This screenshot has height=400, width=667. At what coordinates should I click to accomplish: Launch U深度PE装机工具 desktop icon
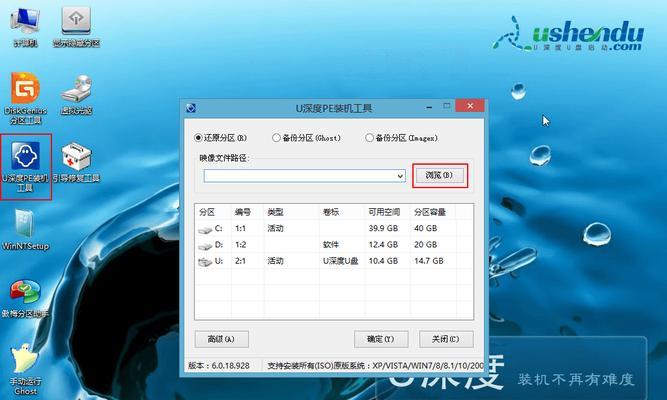[26, 167]
